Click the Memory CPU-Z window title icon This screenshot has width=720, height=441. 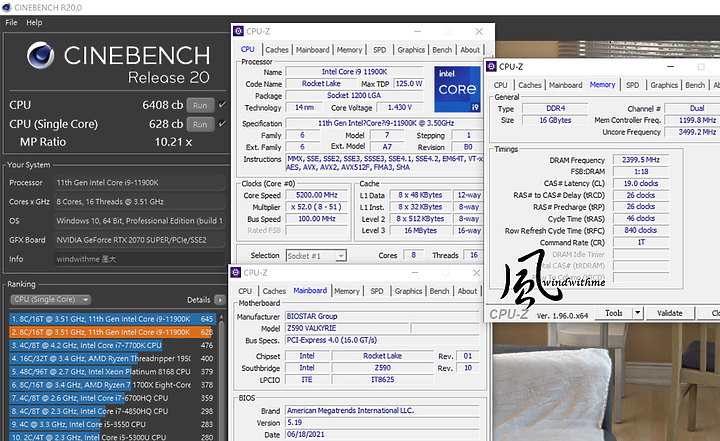coord(491,67)
